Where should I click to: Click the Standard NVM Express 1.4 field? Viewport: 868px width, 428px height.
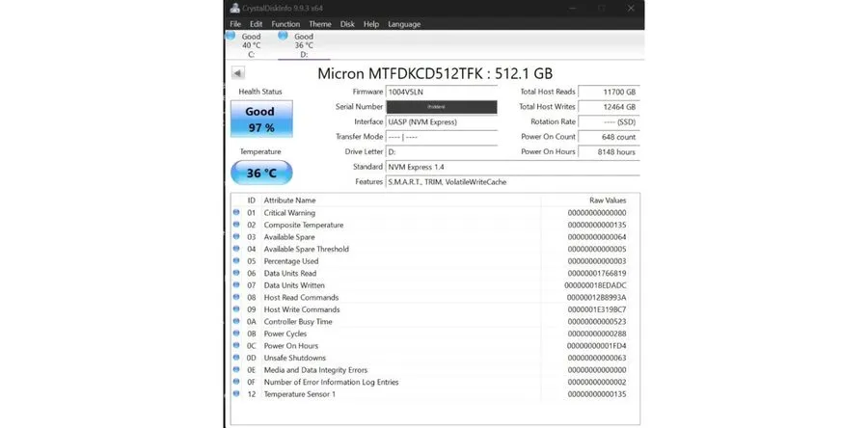pyautogui.click(x=512, y=167)
